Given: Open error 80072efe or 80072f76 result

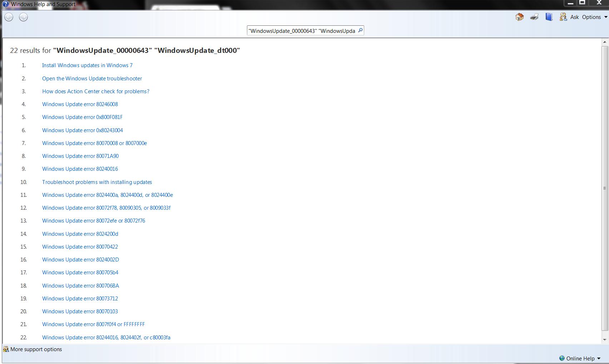Looking at the screenshot, I should (94, 221).
